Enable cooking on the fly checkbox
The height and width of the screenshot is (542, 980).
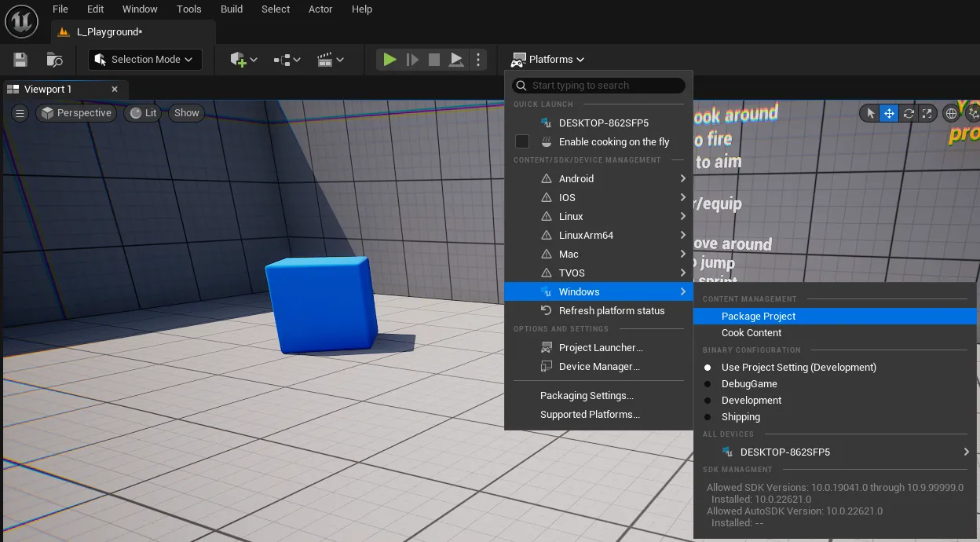522,141
